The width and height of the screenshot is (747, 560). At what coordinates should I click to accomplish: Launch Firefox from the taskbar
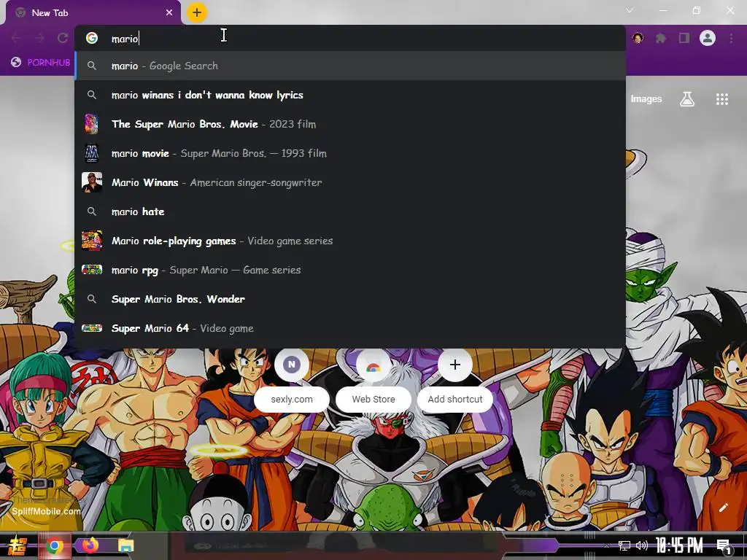click(x=90, y=545)
